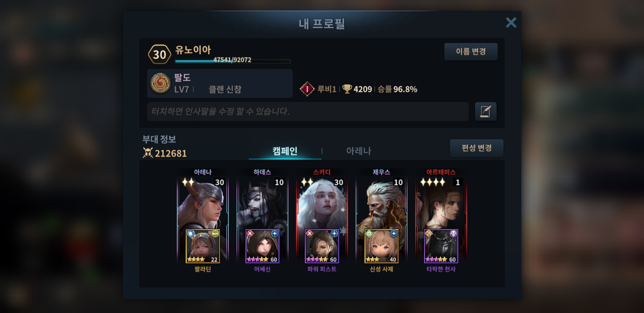644x313 pixels.
Task: Select the 타락한 천사 hero portrait
Action: pyautogui.click(x=441, y=246)
